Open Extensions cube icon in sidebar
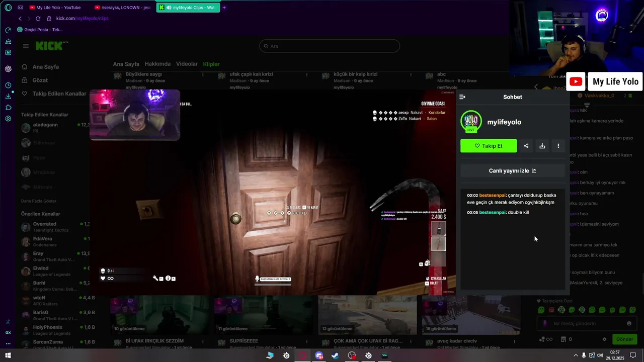644x362 pixels. (x=8, y=108)
